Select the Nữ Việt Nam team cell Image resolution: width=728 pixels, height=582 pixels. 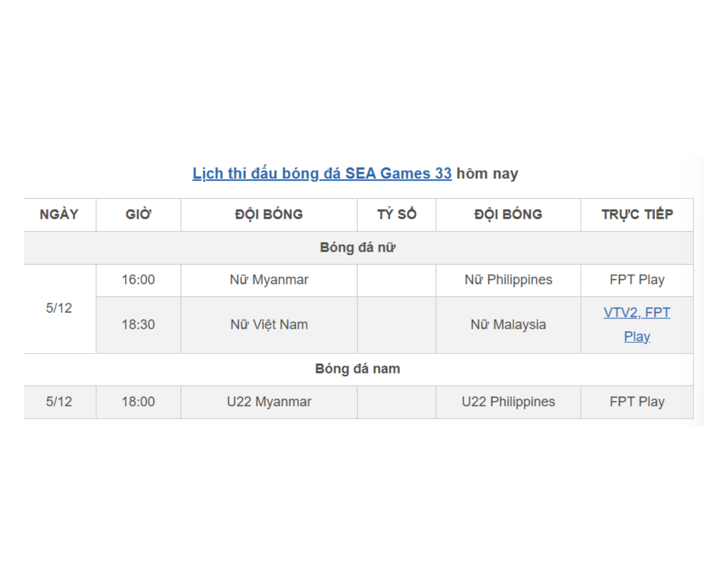point(269,324)
